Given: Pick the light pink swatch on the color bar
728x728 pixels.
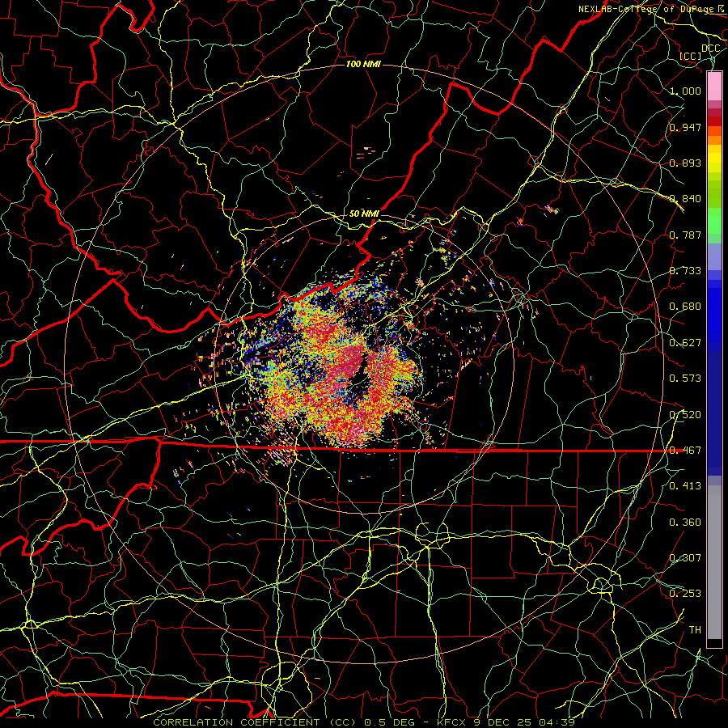Looking at the screenshot, I should (x=714, y=86).
